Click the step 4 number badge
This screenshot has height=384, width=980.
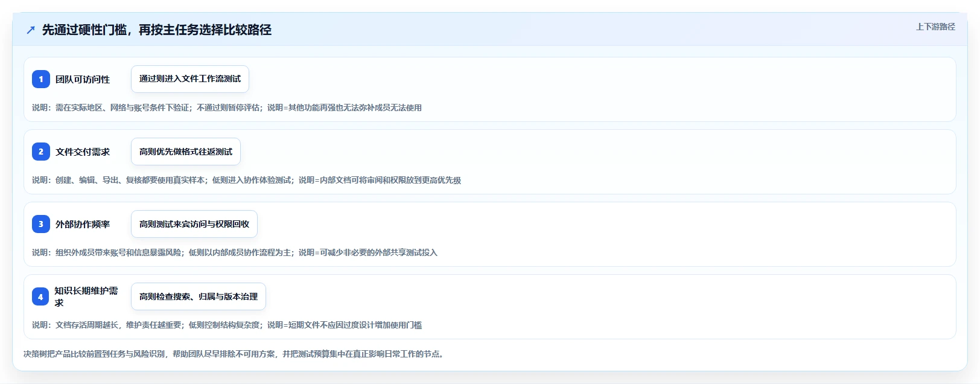point(40,296)
